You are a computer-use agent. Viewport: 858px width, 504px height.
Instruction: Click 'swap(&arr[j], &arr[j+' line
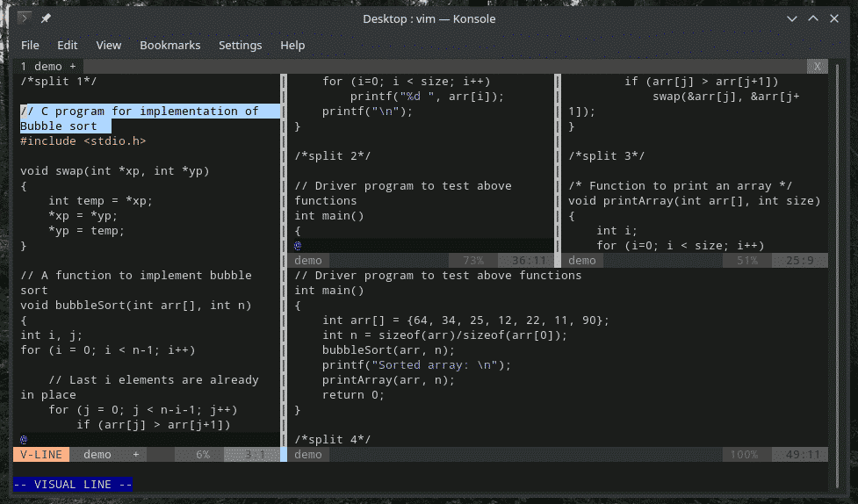[x=726, y=97]
